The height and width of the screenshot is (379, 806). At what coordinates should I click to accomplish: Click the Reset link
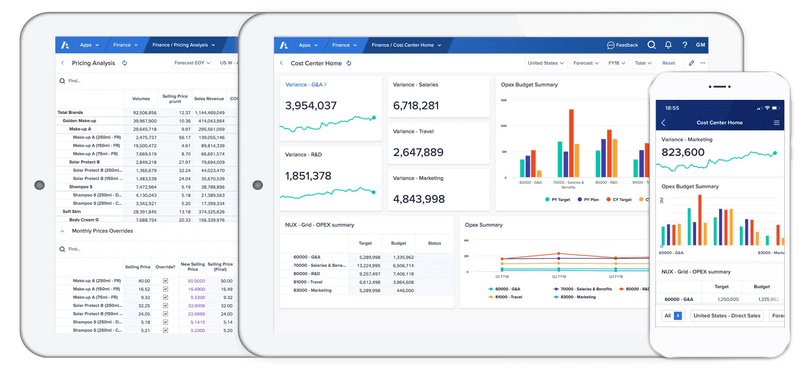pyautogui.click(x=669, y=63)
